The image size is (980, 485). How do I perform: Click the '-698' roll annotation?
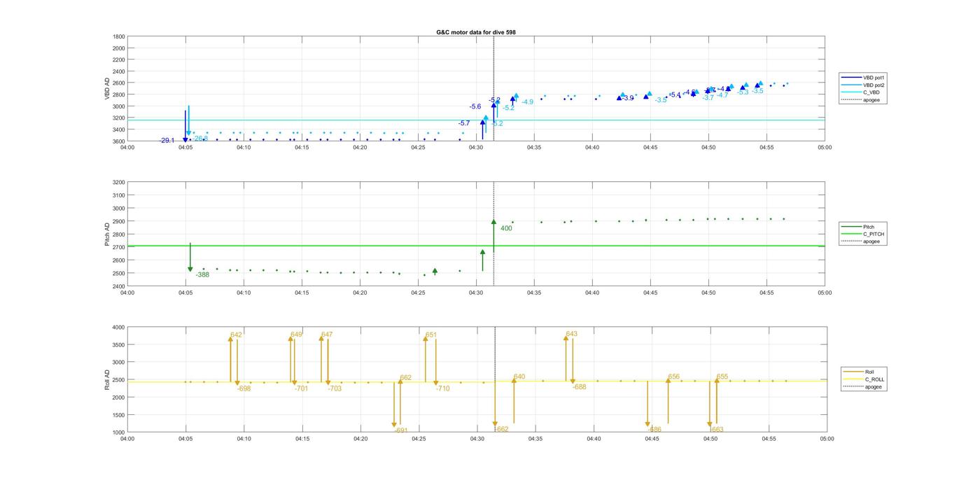[x=244, y=388]
